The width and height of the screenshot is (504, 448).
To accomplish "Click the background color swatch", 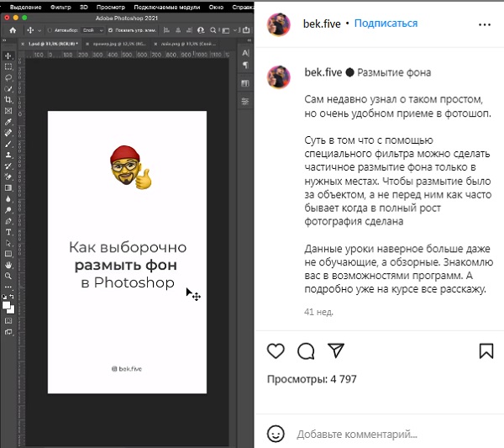I will pyautogui.click(x=12, y=310).
